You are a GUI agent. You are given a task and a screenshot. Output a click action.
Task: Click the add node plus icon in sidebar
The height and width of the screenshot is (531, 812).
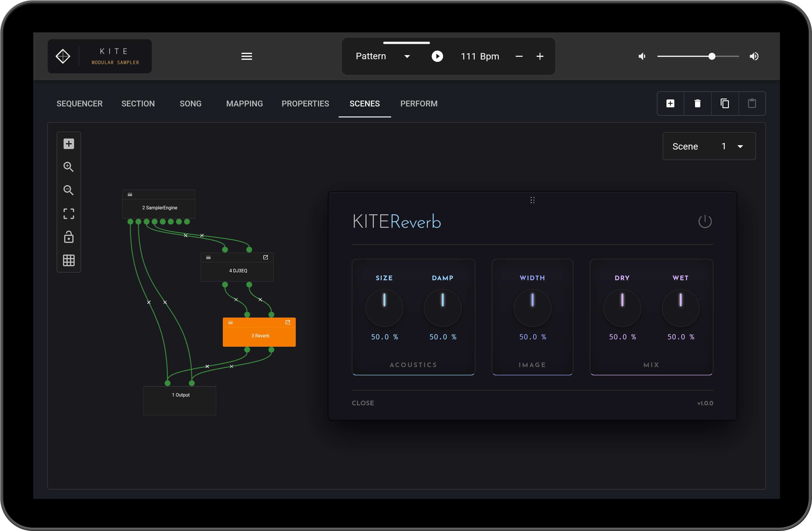pyautogui.click(x=69, y=143)
